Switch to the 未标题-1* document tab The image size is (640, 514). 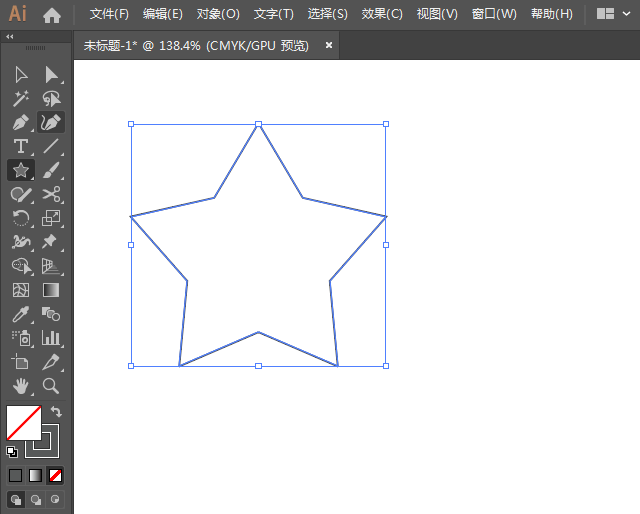point(196,46)
